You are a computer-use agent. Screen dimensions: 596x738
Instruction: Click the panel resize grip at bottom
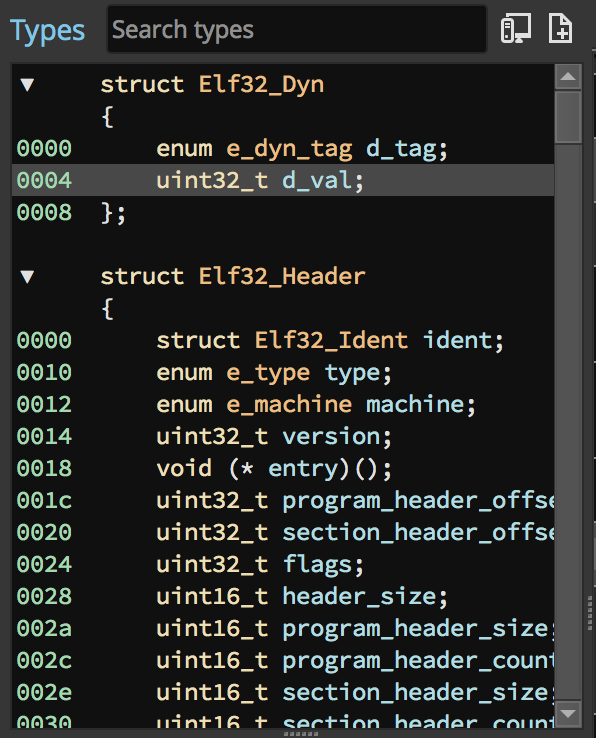point(301,734)
